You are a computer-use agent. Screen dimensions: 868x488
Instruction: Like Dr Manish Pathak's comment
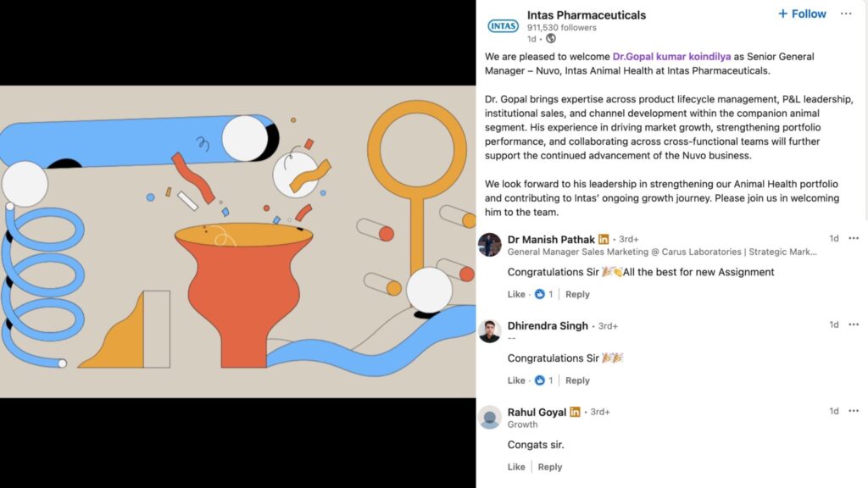516,294
